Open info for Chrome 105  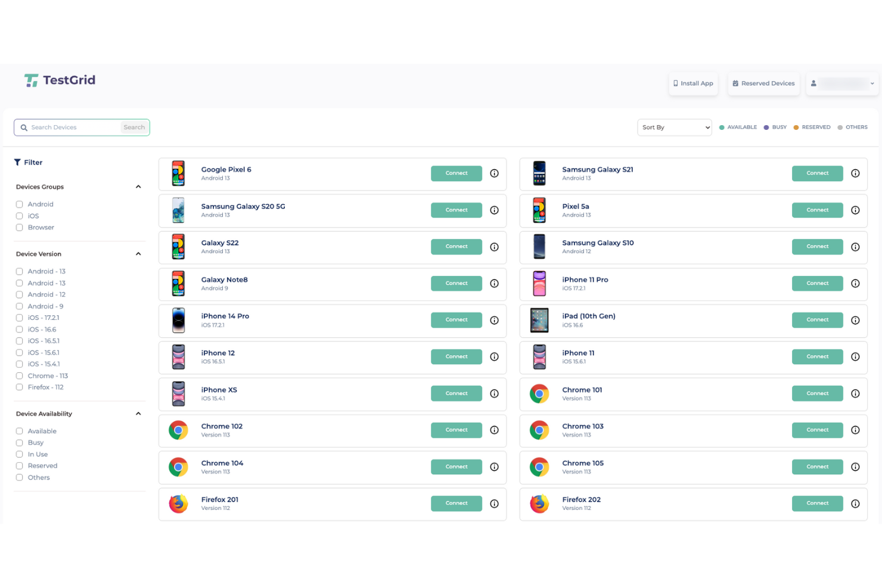click(x=855, y=467)
